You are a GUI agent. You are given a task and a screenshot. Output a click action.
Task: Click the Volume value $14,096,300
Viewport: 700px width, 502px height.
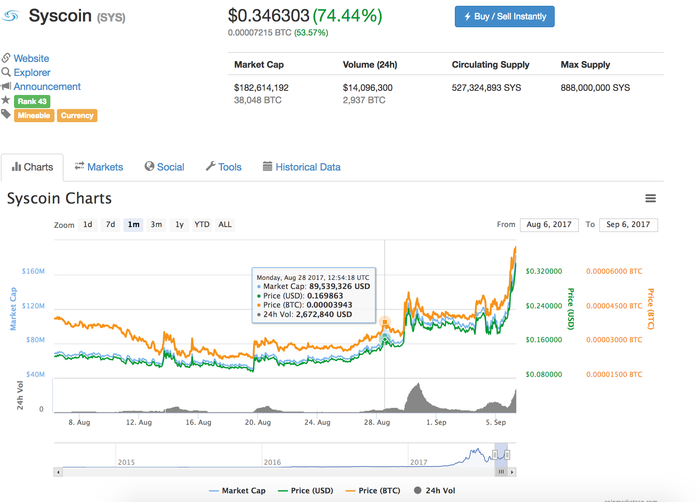click(x=367, y=88)
